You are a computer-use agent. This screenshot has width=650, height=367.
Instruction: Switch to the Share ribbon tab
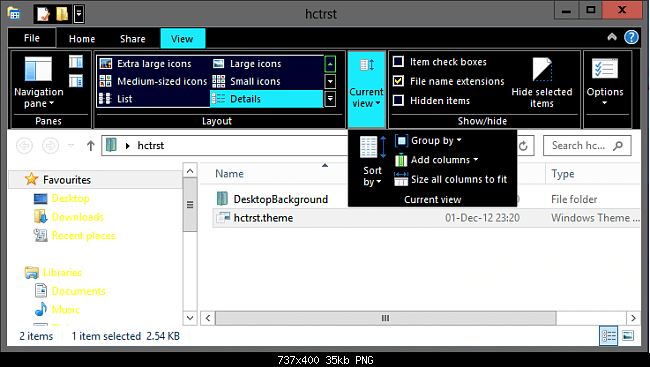pyautogui.click(x=133, y=39)
